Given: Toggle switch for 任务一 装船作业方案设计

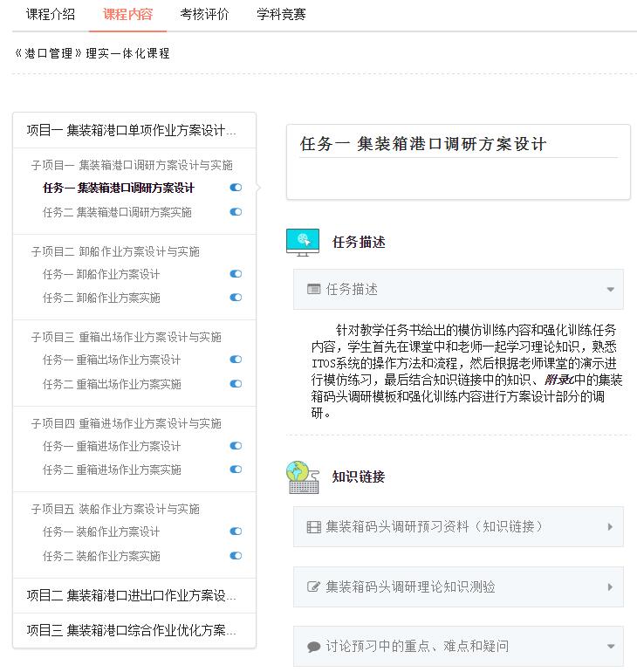Looking at the screenshot, I should (x=236, y=531).
